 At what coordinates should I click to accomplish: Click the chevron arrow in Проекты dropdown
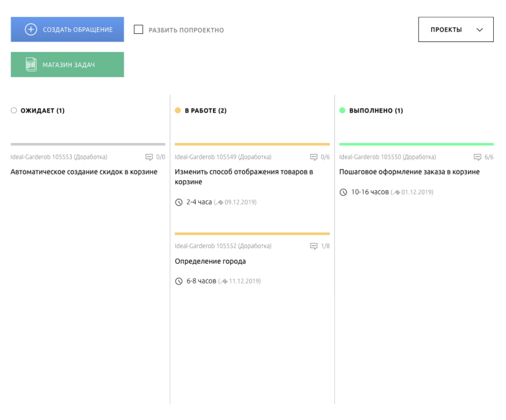(x=480, y=30)
